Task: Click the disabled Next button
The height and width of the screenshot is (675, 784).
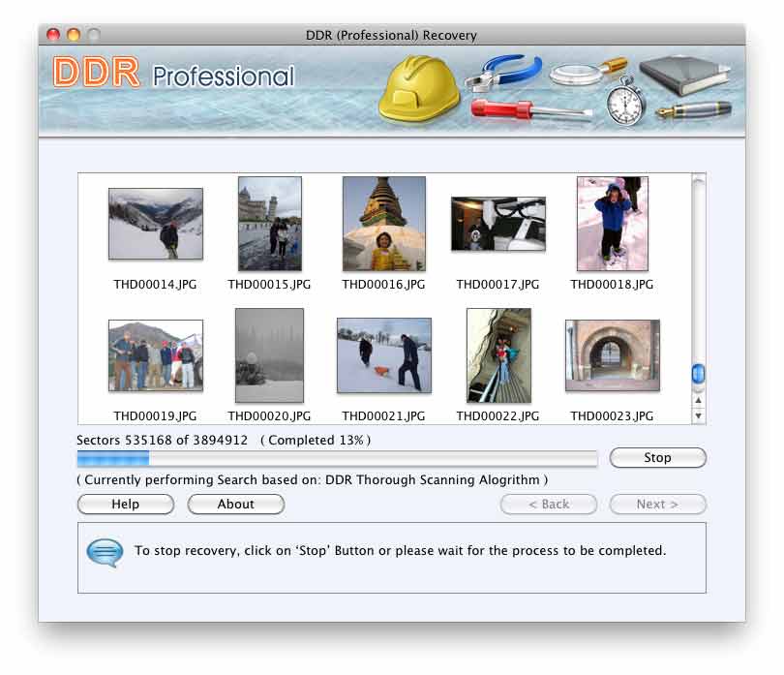Action: pos(657,505)
